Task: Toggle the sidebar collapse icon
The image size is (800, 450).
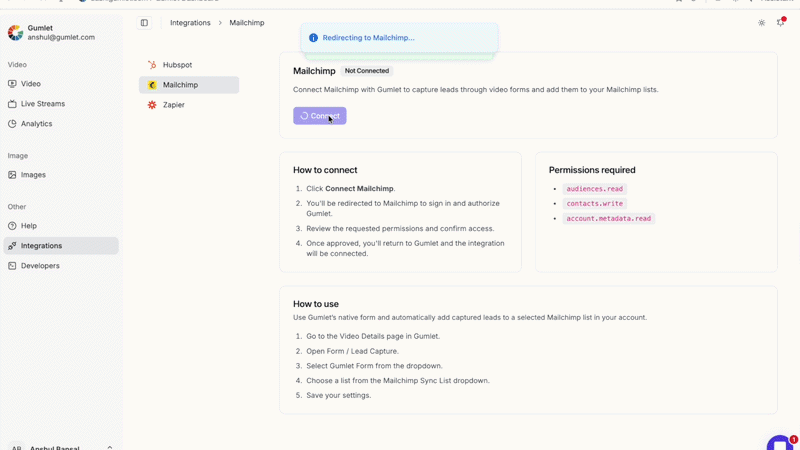Action: [x=144, y=23]
